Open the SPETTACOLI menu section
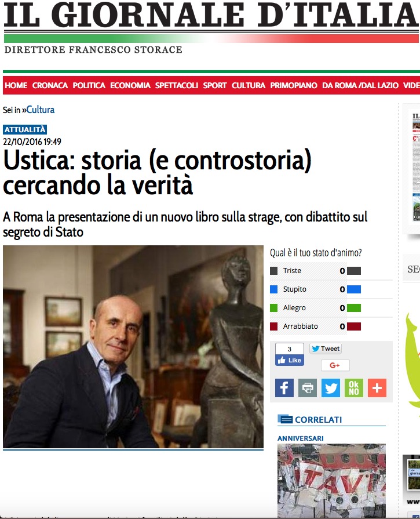This screenshot has height=519, width=420. [177, 85]
